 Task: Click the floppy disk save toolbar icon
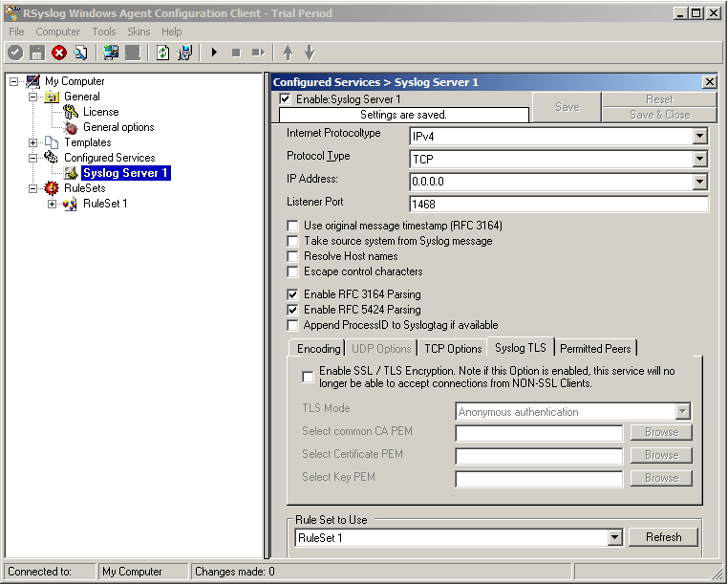click(37, 53)
